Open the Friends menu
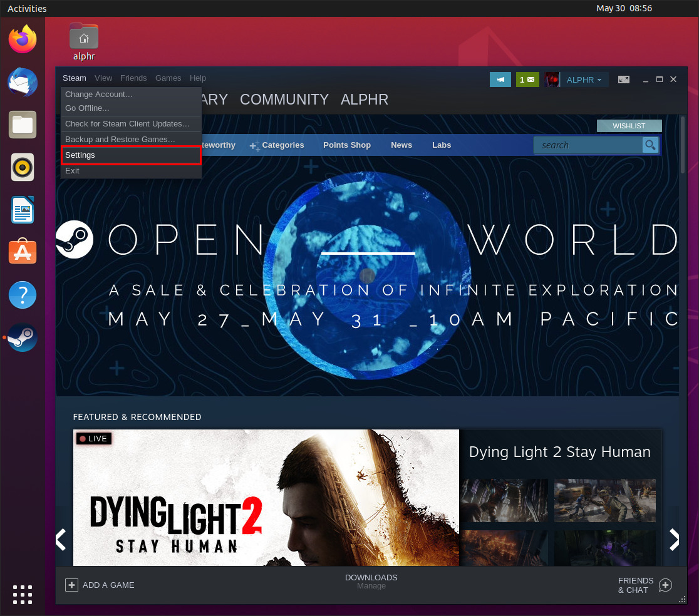The width and height of the screenshot is (699, 616). (133, 78)
